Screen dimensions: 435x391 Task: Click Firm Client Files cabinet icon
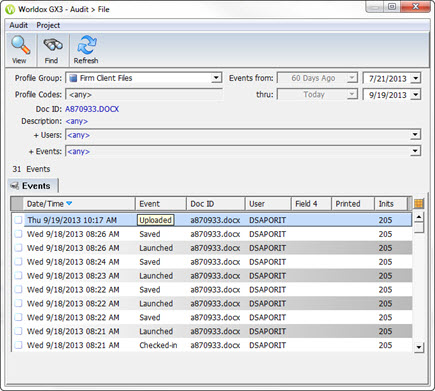tap(73, 78)
